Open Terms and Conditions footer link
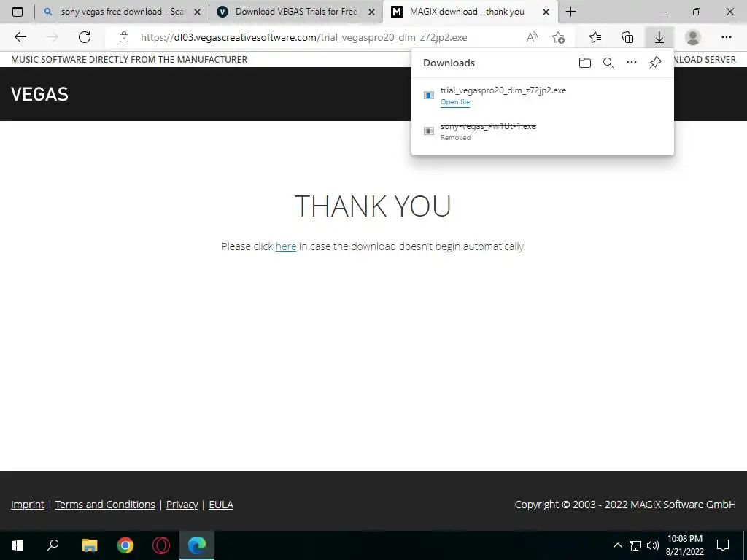The width and height of the screenshot is (747, 560). tap(105, 505)
